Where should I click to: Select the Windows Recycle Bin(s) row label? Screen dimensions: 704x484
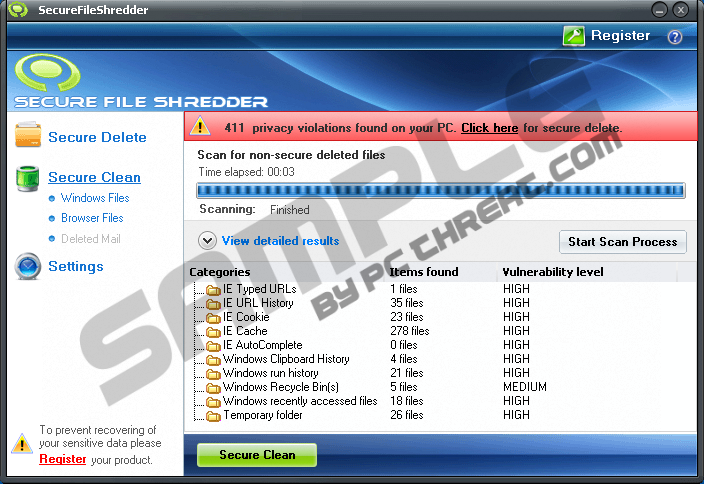pos(281,386)
